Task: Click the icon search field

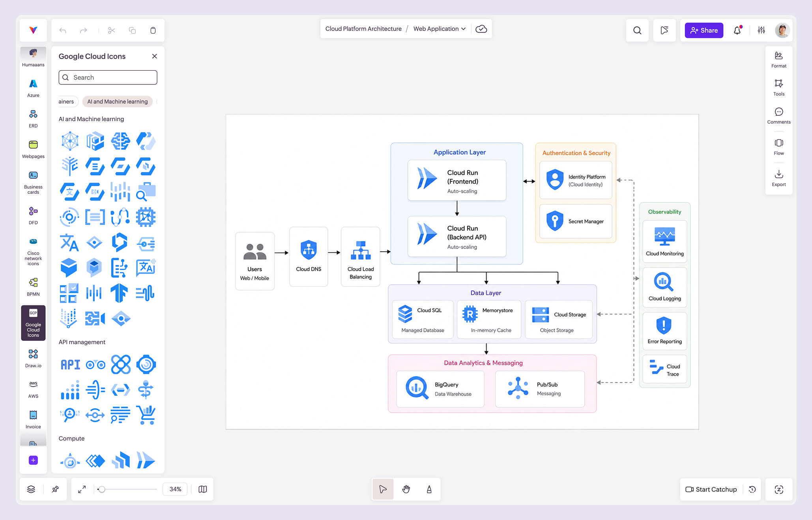Action: click(108, 77)
